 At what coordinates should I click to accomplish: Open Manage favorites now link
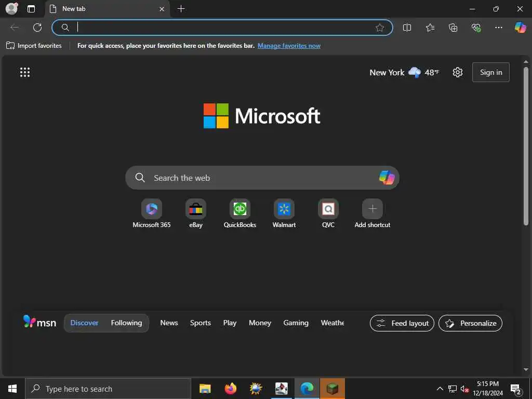(x=289, y=46)
